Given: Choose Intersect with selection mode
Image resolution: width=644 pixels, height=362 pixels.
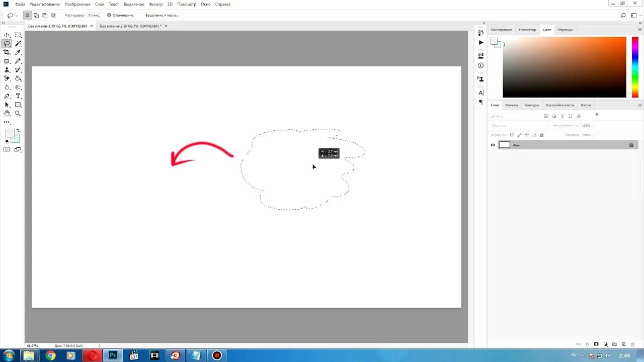Looking at the screenshot, I should 53,16.
